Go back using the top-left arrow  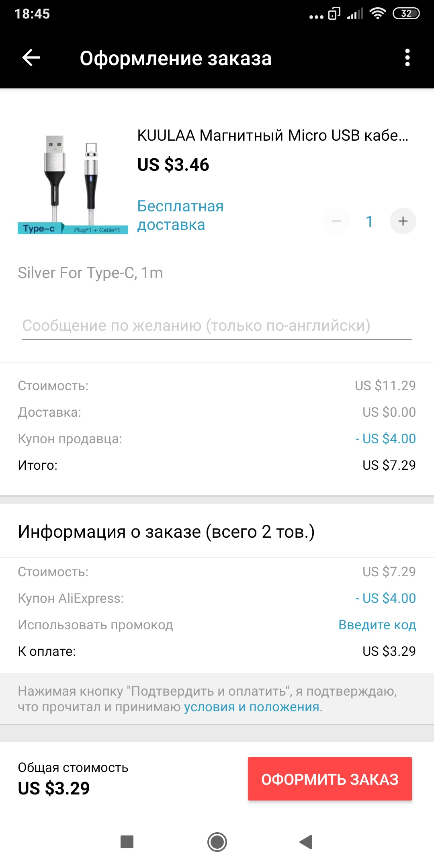click(31, 58)
